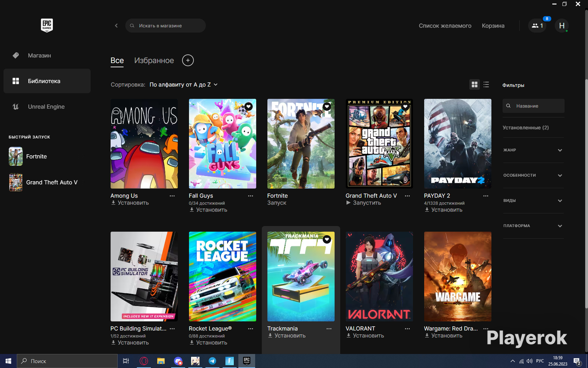Select the Все library tab

click(117, 61)
